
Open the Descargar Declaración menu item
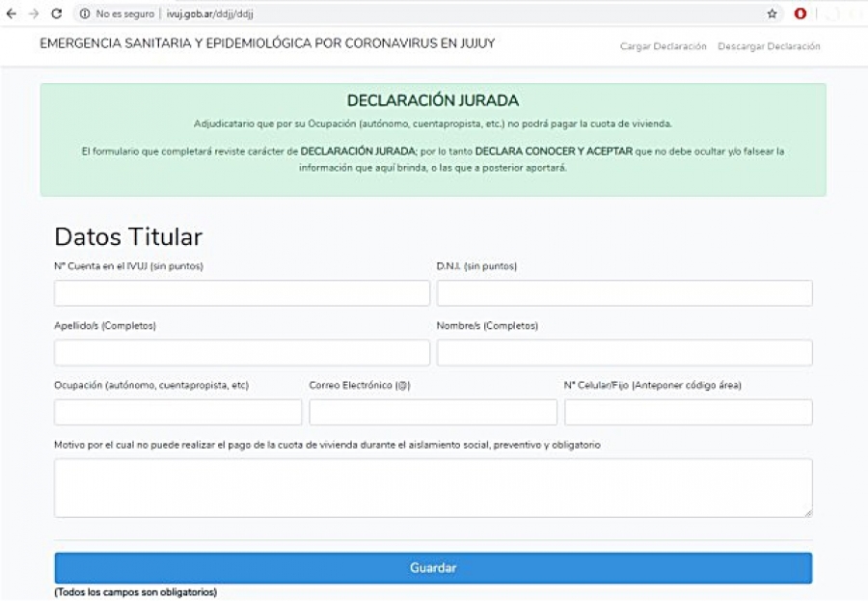pos(769,46)
